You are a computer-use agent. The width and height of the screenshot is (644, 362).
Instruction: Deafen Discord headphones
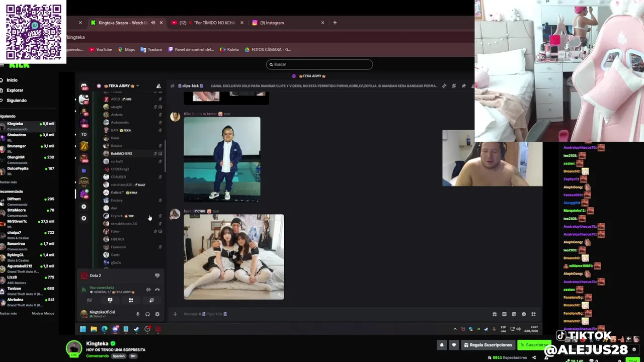tap(147, 314)
